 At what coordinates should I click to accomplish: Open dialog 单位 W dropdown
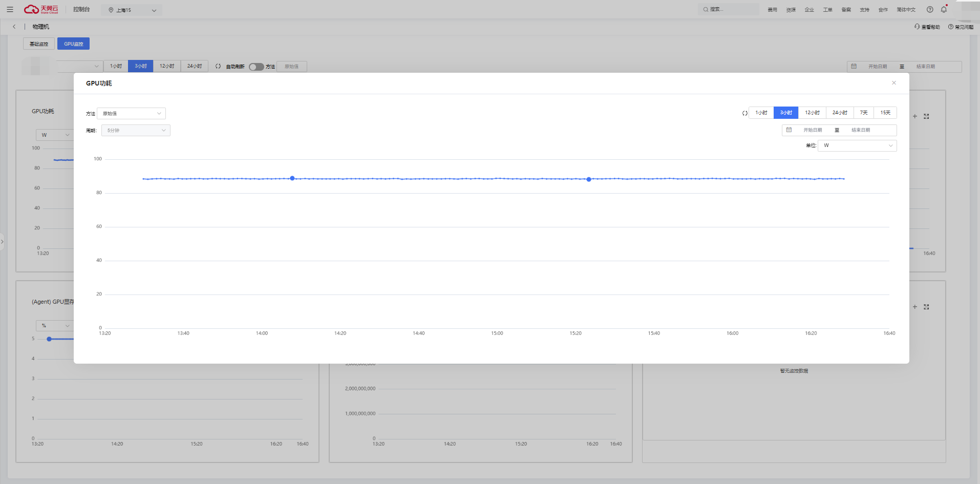pyautogui.click(x=857, y=145)
